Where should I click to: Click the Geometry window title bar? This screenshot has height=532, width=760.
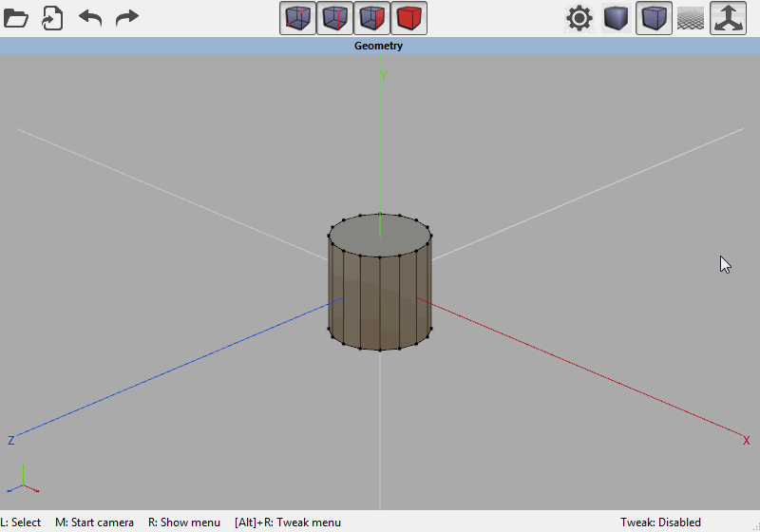pyautogui.click(x=378, y=46)
